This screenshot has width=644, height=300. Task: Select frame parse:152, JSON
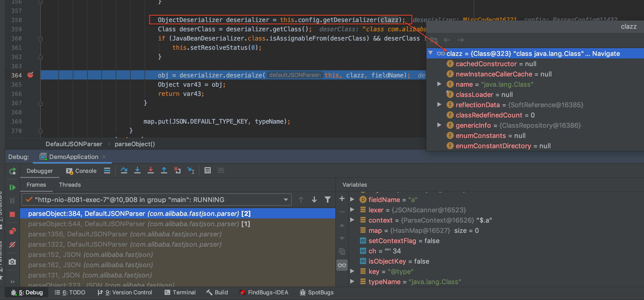[178, 255]
